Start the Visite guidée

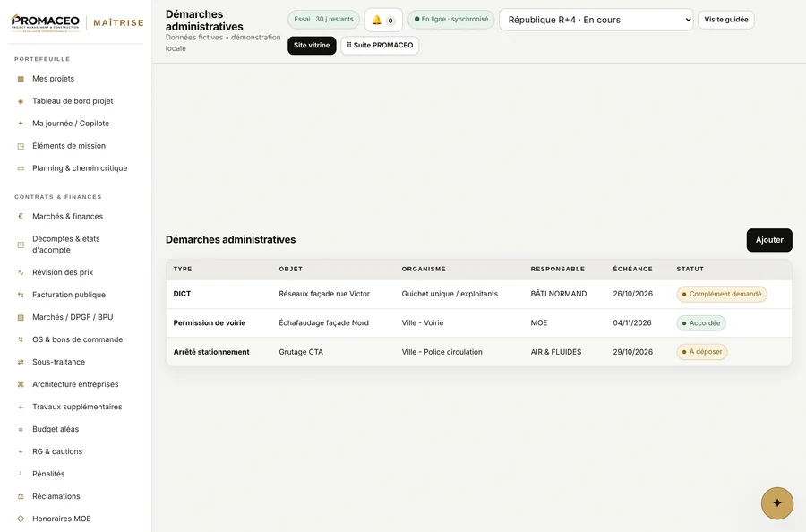tap(725, 20)
